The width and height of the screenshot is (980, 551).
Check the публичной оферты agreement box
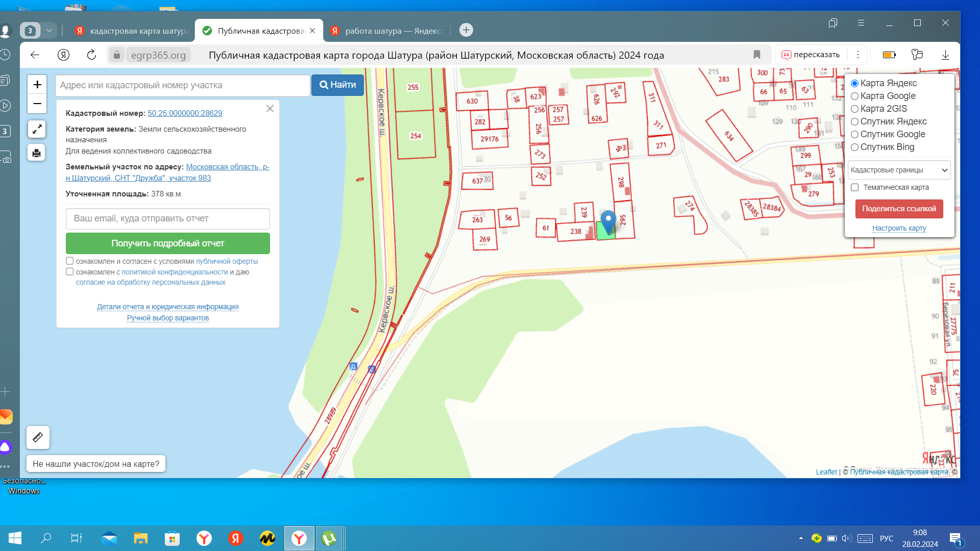(70, 261)
